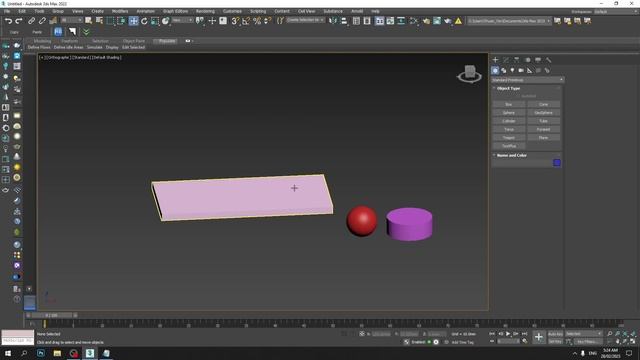This screenshot has height=360, width=640.
Task: Click the Play Animation button
Action: click(508, 334)
